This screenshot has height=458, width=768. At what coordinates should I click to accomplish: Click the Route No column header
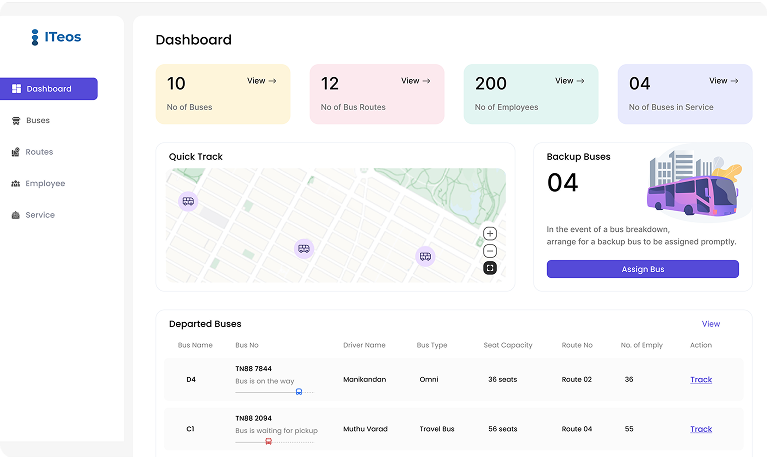pyautogui.click(x=577, y=345)
